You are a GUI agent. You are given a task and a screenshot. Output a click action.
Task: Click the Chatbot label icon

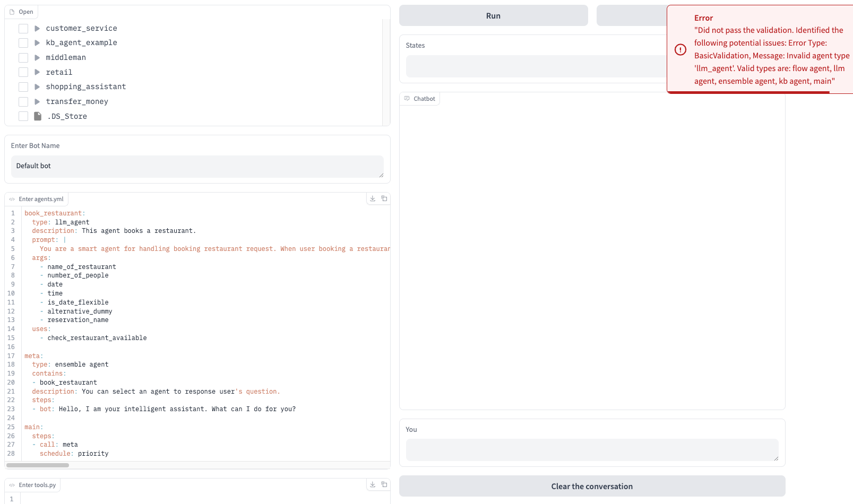[x=407, y=99]
